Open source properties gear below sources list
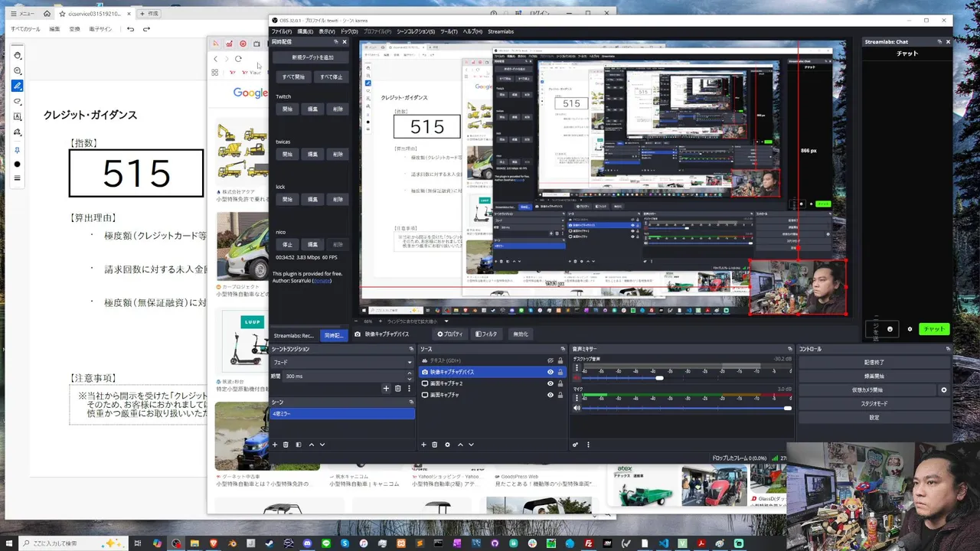Screen dimensions: 980x551 coord(447,445)
